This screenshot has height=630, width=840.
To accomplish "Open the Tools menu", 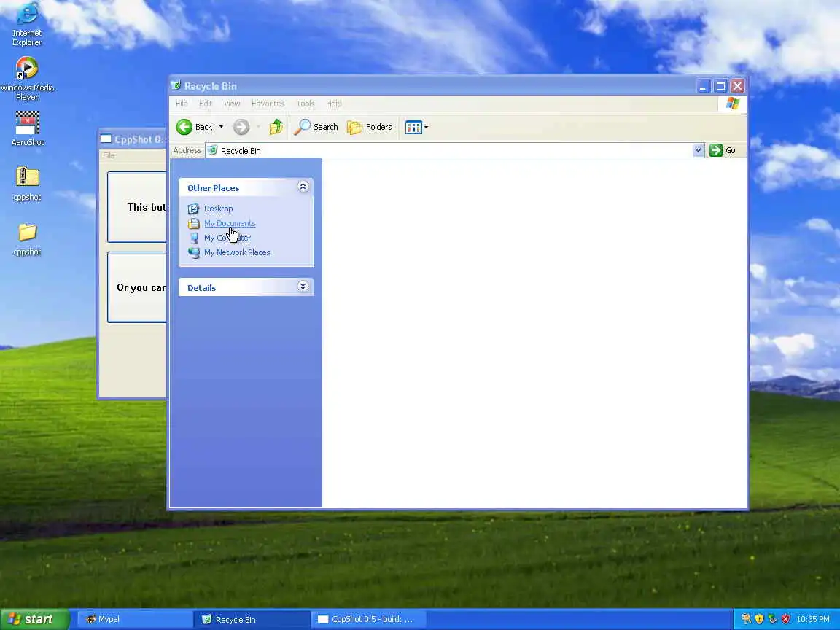I will coord(306,104).
